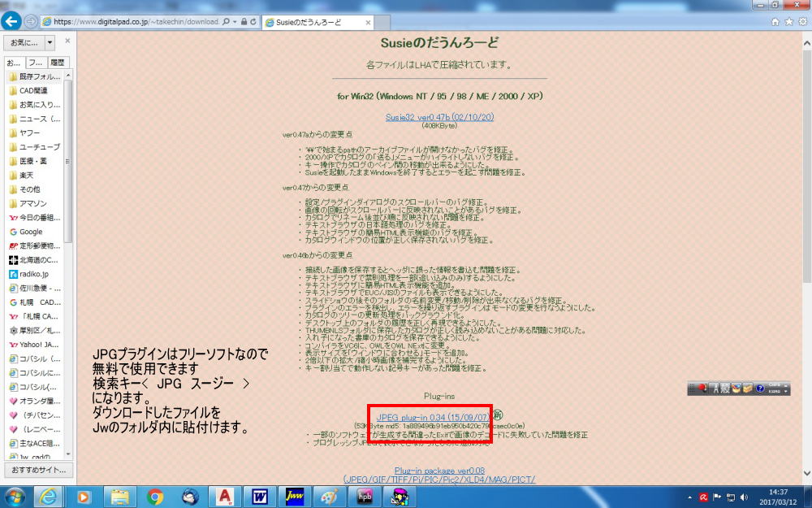Click the page vertical scrollbar down arrow
812x508 pixels.
806,473
